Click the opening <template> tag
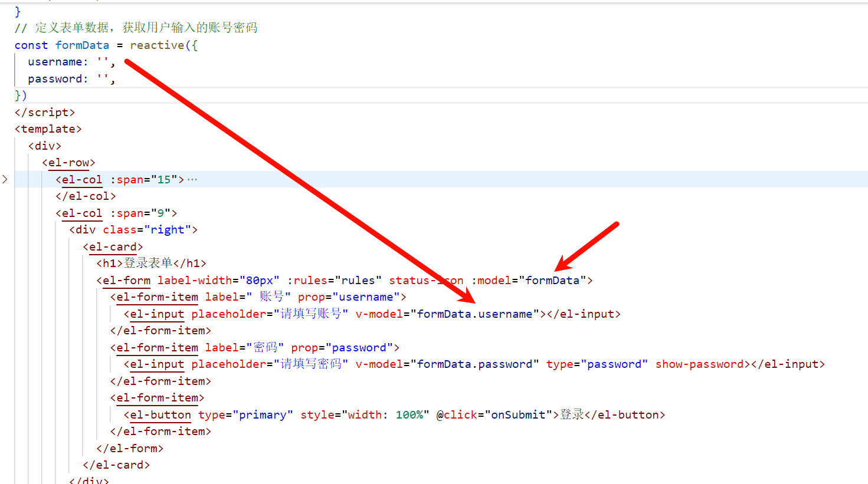Image resolution: width=868 pixels, height=484 pixels. 48,129
